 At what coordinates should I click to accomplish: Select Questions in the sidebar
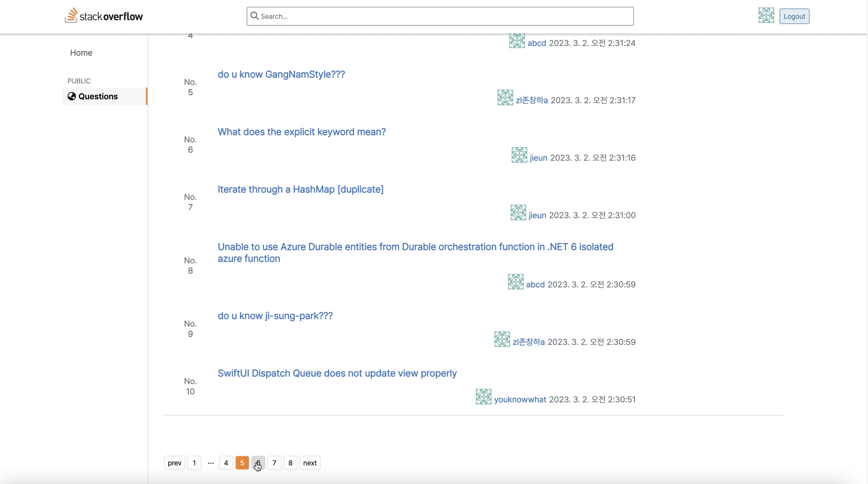pyautogui.click(x=105, y=96)
